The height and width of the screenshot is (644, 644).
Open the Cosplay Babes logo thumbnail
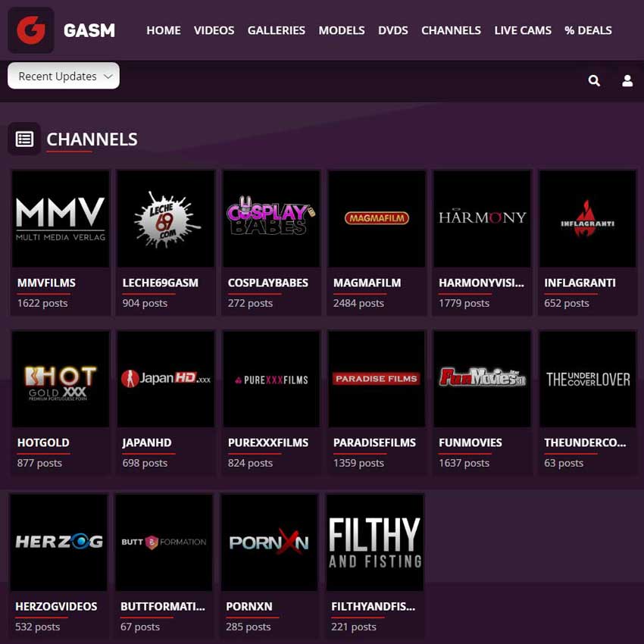click(271, 219)
